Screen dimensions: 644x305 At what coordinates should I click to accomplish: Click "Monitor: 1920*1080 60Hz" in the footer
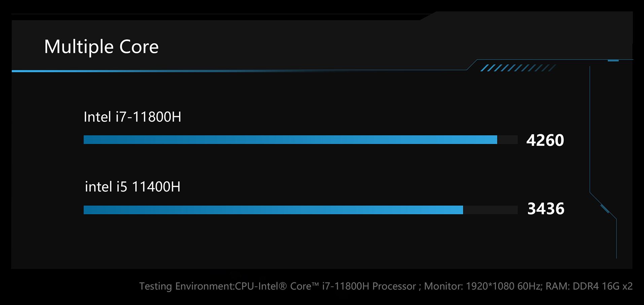click(483, 286)
